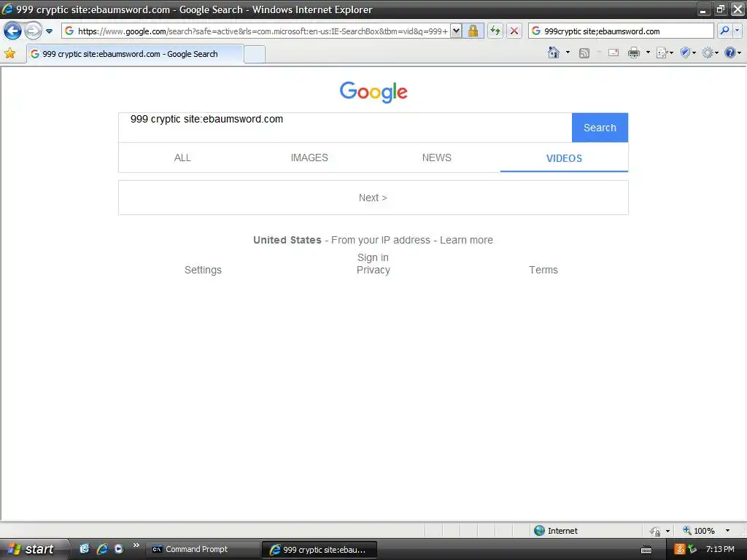Open the Help question mark menu
The height and width of the screenshot is (560, 747).
click(x=732, y=52)
